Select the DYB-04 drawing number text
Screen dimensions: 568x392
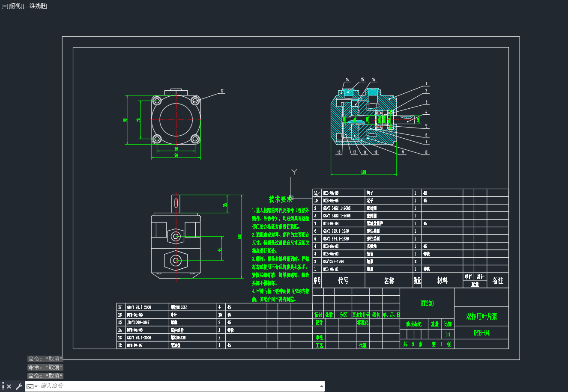(x=481, y=333)
